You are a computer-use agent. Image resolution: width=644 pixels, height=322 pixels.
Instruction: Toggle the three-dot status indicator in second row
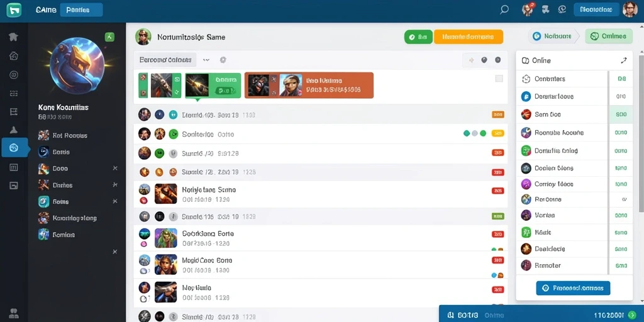(x=475, y=133)
